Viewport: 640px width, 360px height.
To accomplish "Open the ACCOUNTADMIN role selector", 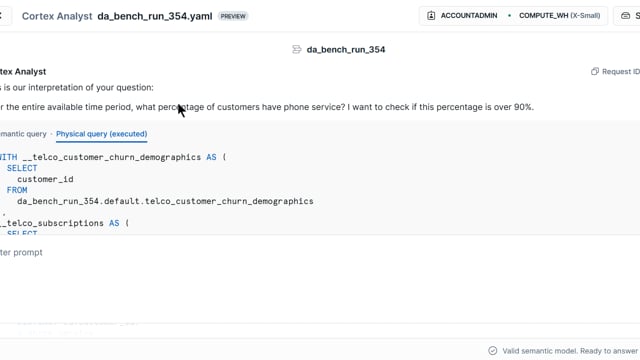I will click(x=462, y=16).
